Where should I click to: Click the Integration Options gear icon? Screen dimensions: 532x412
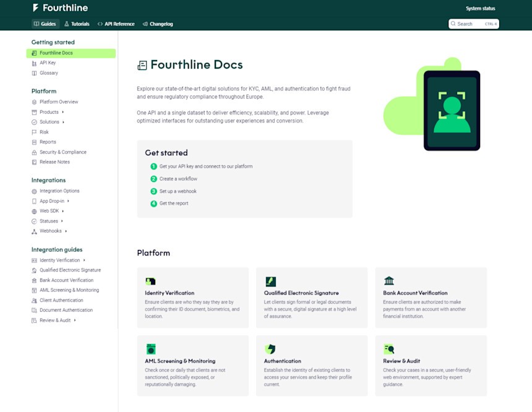coord(34,191)
